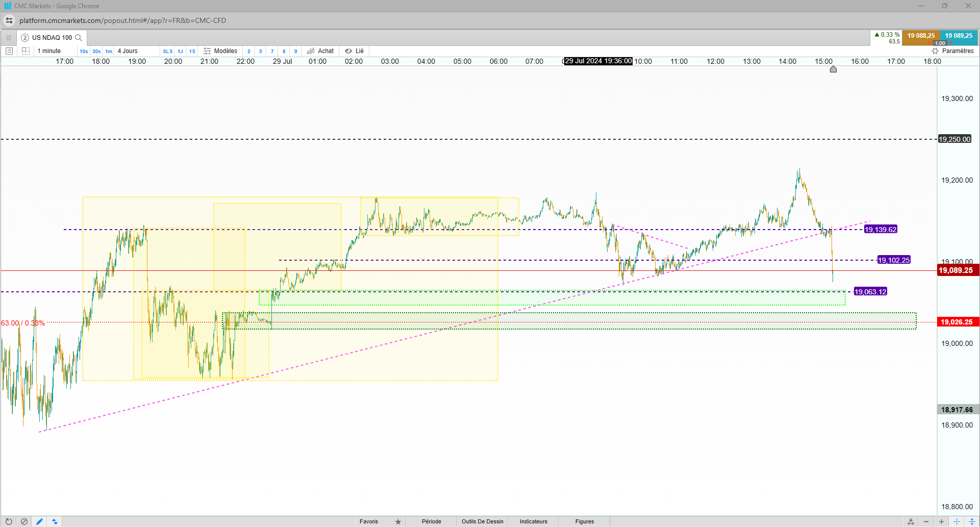Click the red 19,026.25 price label
The height and width of the screenshot is (527, 980).
click(x=957, y=322)
